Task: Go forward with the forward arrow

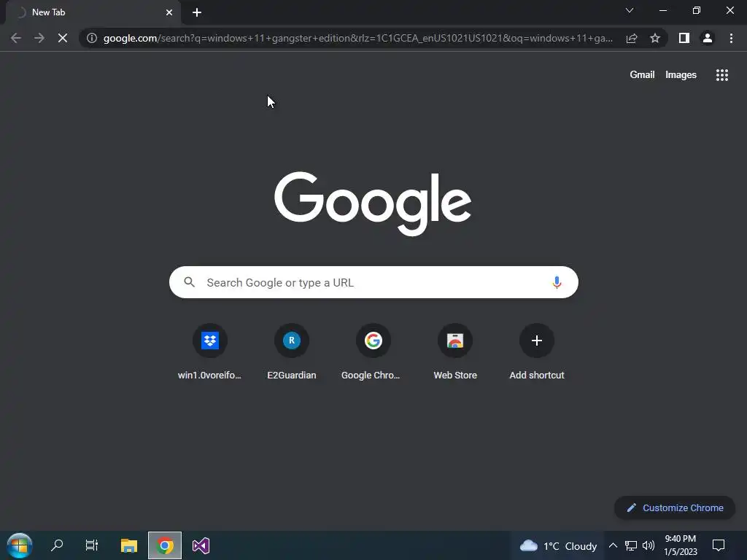Action: 39,38
